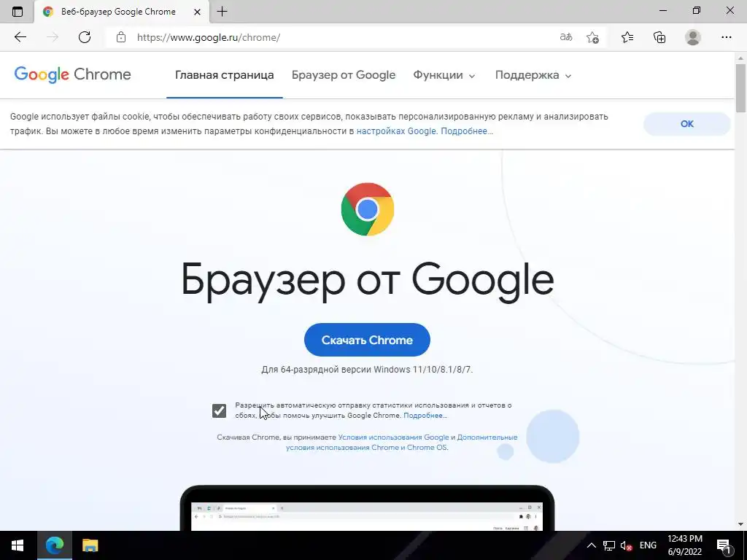Click the Скачать Chrome download button
The height and width of the screenshot is (560, 747).
click(x=367, y=340)
